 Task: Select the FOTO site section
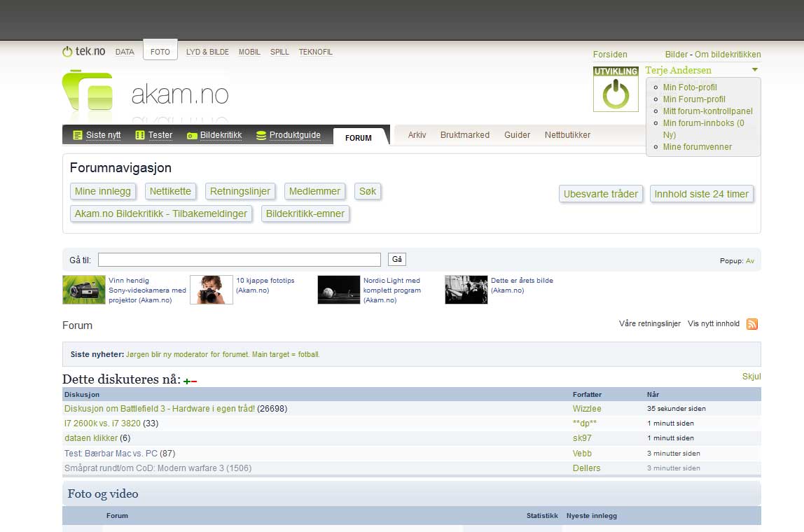pos(160,51)
